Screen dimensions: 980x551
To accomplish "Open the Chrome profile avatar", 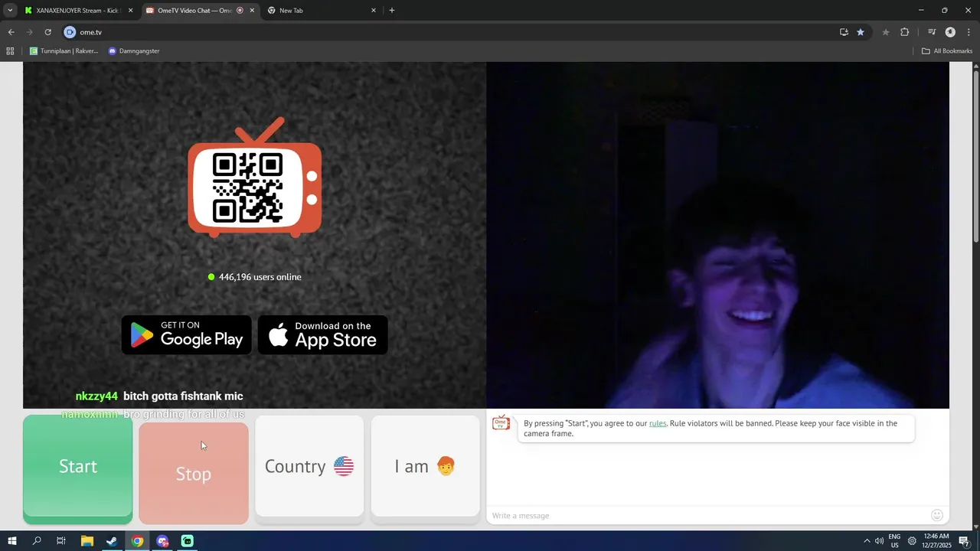I will [x=950, y=32].
